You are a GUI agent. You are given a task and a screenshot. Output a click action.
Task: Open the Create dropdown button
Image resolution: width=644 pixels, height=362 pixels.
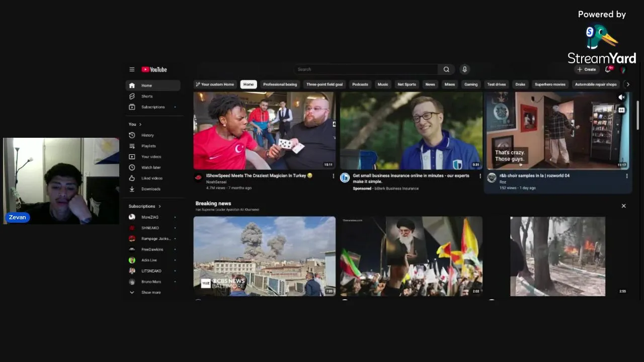587,69
